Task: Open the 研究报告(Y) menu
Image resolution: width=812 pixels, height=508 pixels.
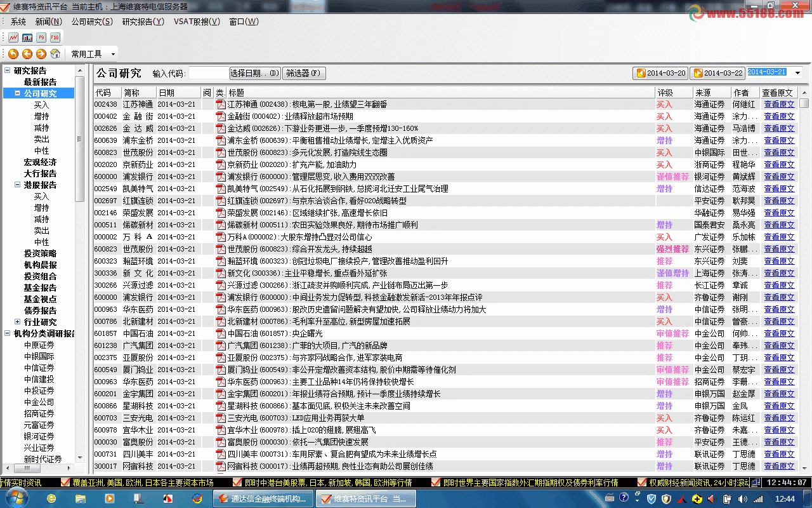Action: point(143,22)
